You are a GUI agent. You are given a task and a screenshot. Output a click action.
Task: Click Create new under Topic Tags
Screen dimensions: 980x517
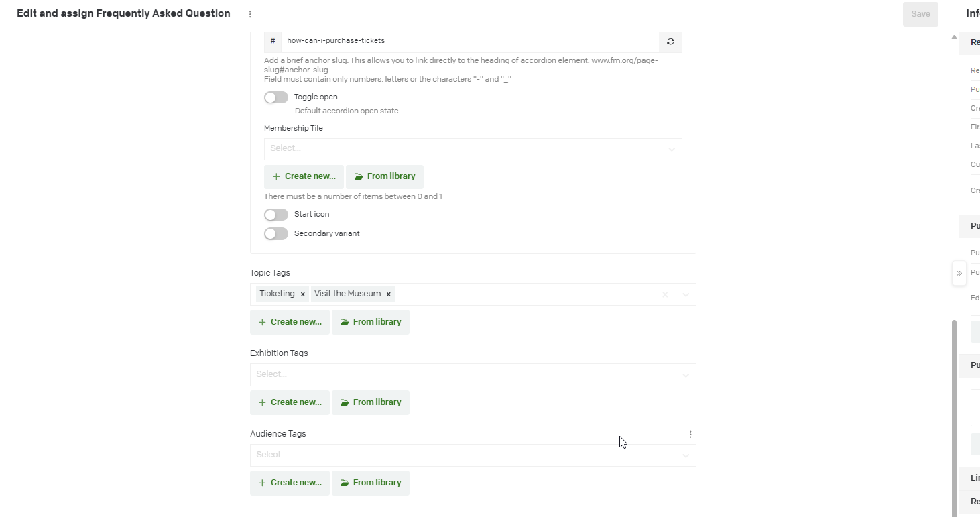coord(290,322)
